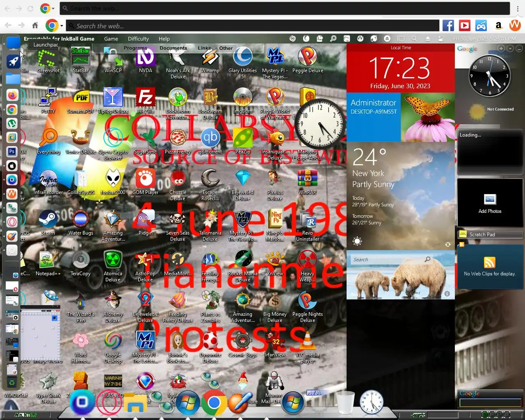Open the Difficulty menu
This screenshot has width=525, height=420.
coord(138,39)
